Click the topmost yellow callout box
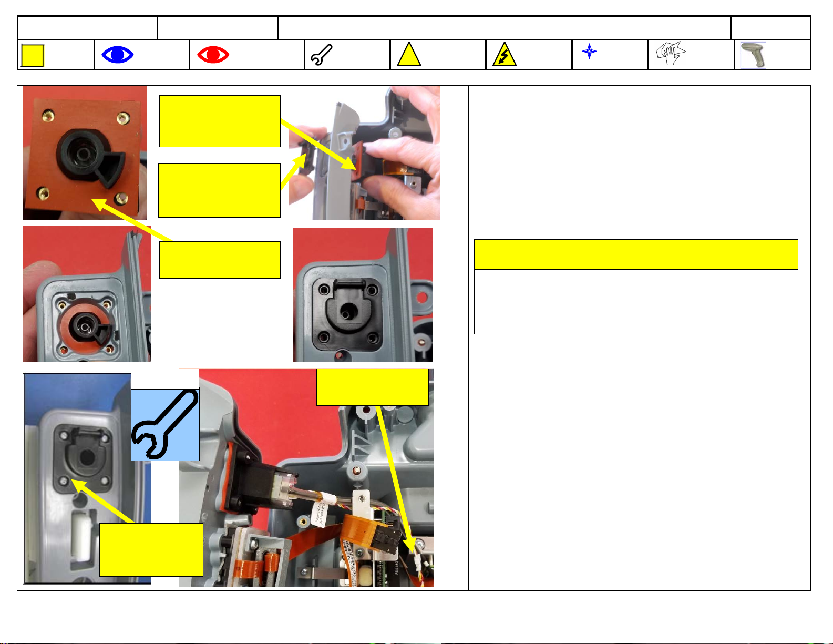 coord(220,121)
